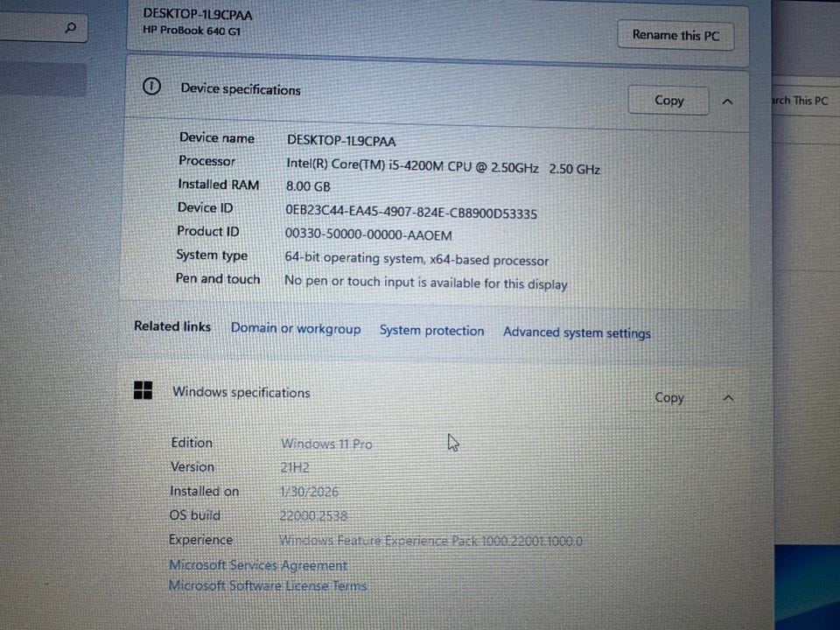Collapse the Device specifications section
Image resolution: width=840 pixels, height=630 pixels.
727,101
